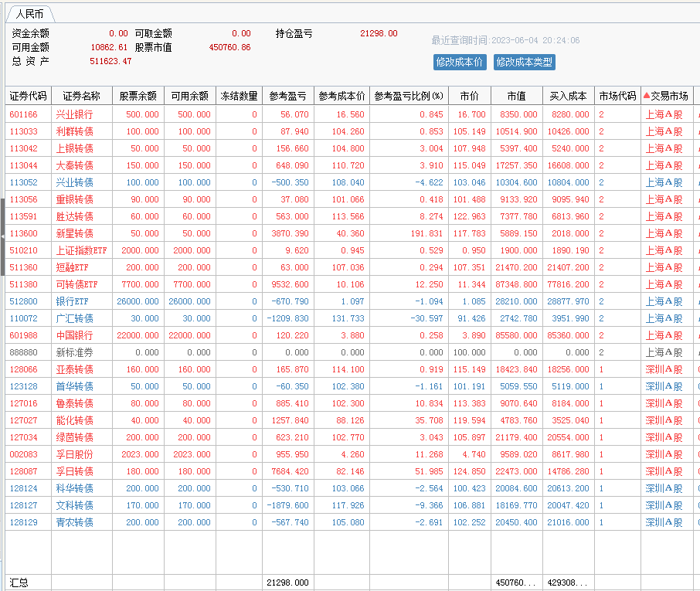Sort by 市场代码 column header
This screenshot has height=591, width=700.
[617, 96]
